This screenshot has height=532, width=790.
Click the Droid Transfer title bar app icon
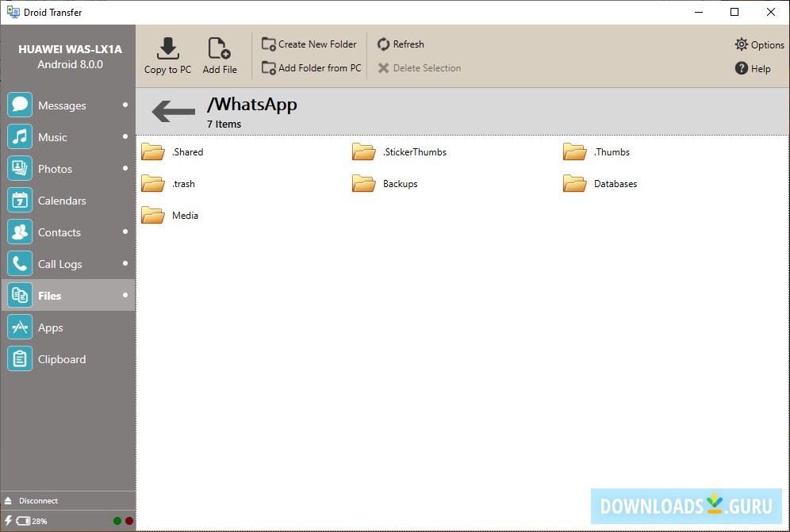point(13,12)
